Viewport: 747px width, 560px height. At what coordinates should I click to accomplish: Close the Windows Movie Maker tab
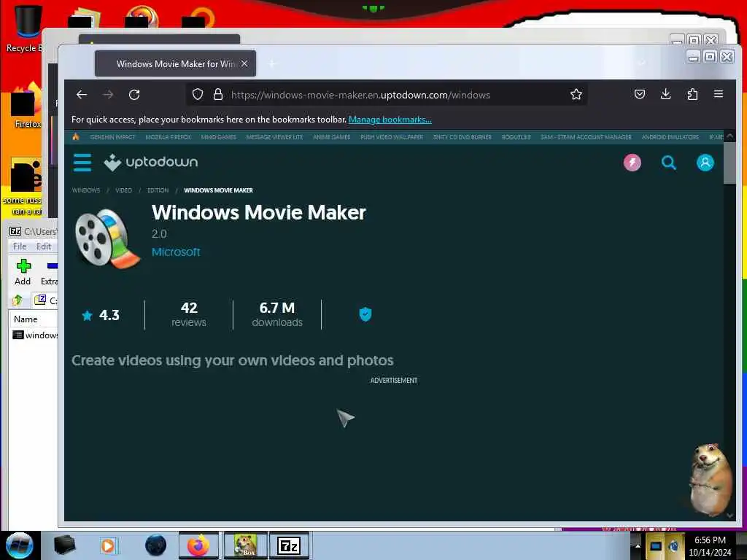(x=244, y=63)
